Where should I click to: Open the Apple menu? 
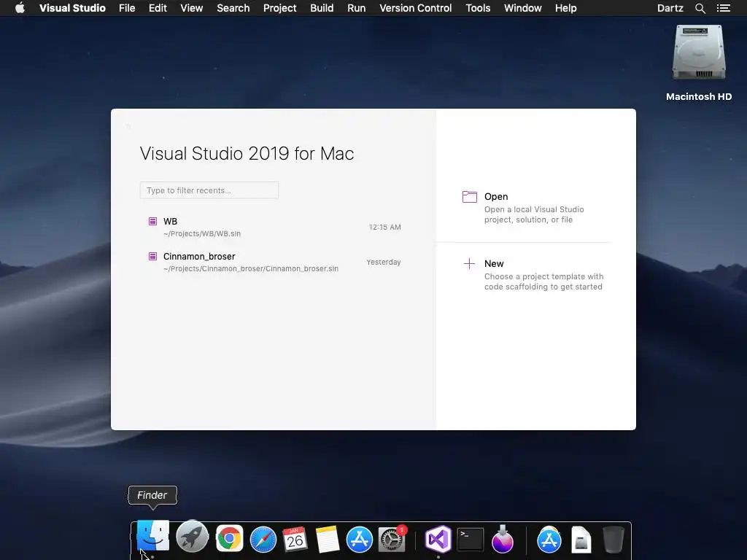[x=20, y=8]
